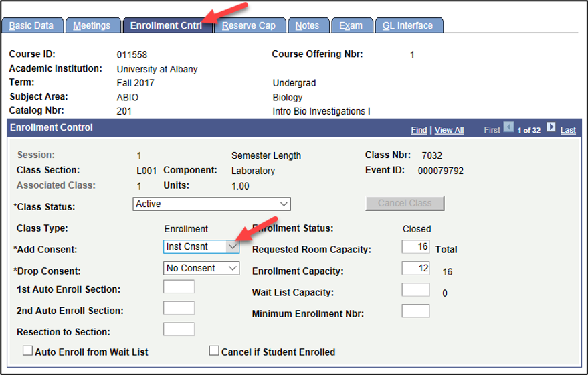This screenshot has height=375, width=588.
Task: Click the Find link
Action: click(419, 130)
